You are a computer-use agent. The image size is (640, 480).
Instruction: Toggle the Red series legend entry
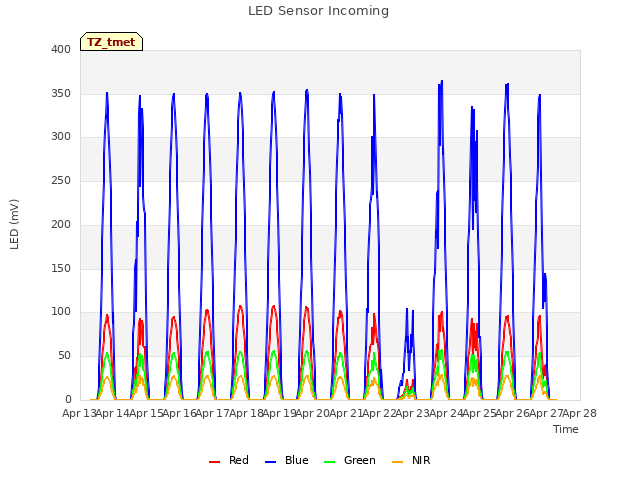pos(229,460)
